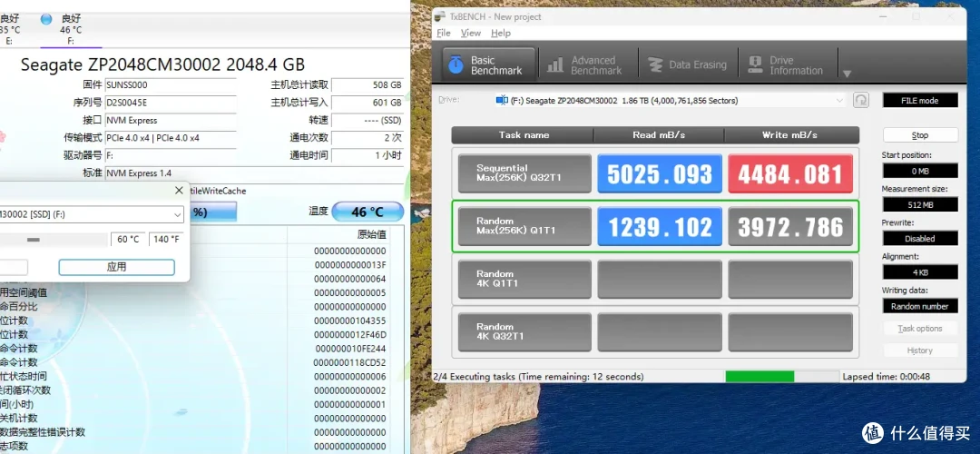Click the random read result 1239.102
Viewport: 980px width, 454px height.
[660, 226]
